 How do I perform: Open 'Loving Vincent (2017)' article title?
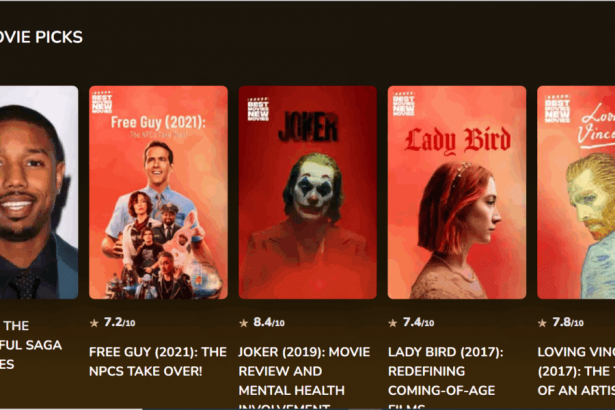point(576,371)
